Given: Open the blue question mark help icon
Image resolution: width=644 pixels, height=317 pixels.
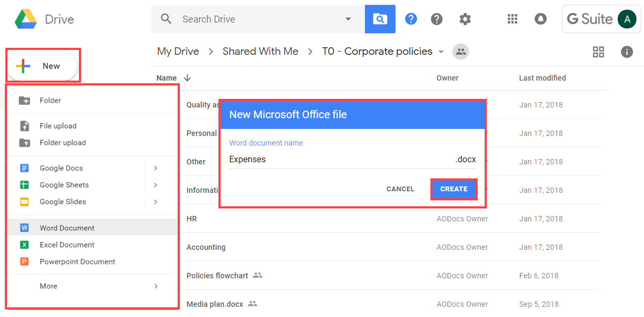Looking at the screenshot, I should 411,19.
